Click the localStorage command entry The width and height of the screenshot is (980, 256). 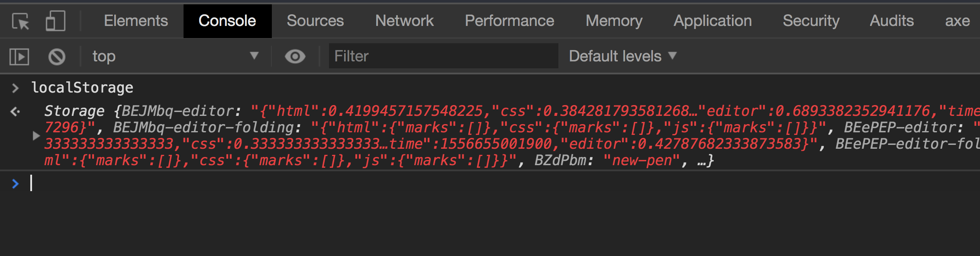(x=82, y=88)
